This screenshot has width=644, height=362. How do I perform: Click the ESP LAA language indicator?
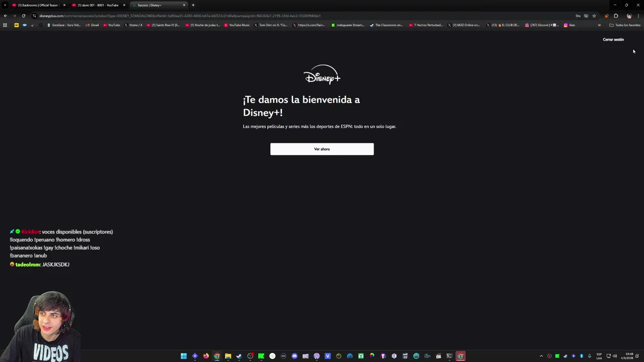pyautogui.click(x=599, y=356)
